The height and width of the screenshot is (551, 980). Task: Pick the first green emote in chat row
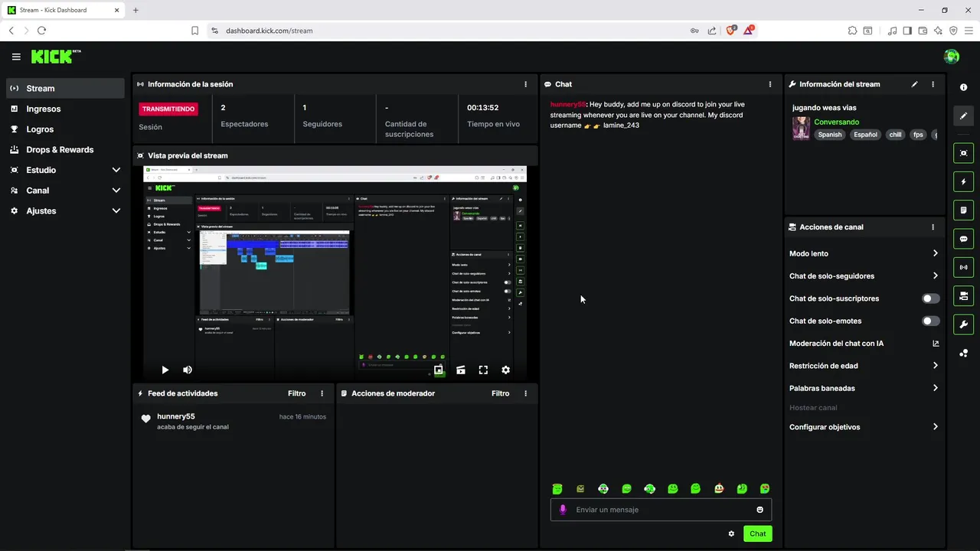[x=557, y=489]
